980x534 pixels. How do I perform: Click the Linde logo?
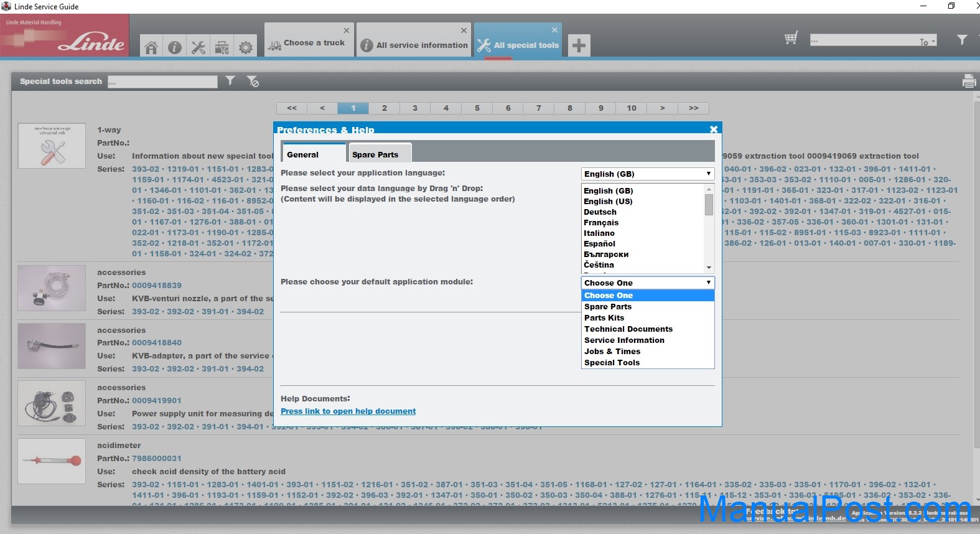(65, 35)
